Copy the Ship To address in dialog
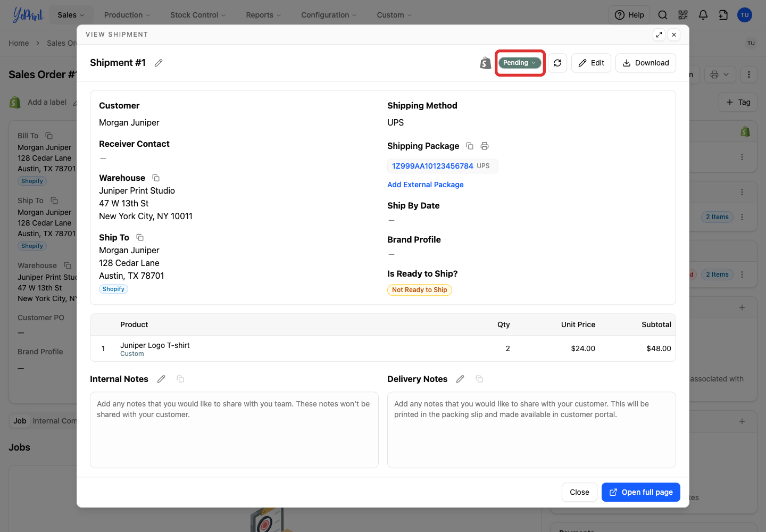 click(x=140, y=237)
